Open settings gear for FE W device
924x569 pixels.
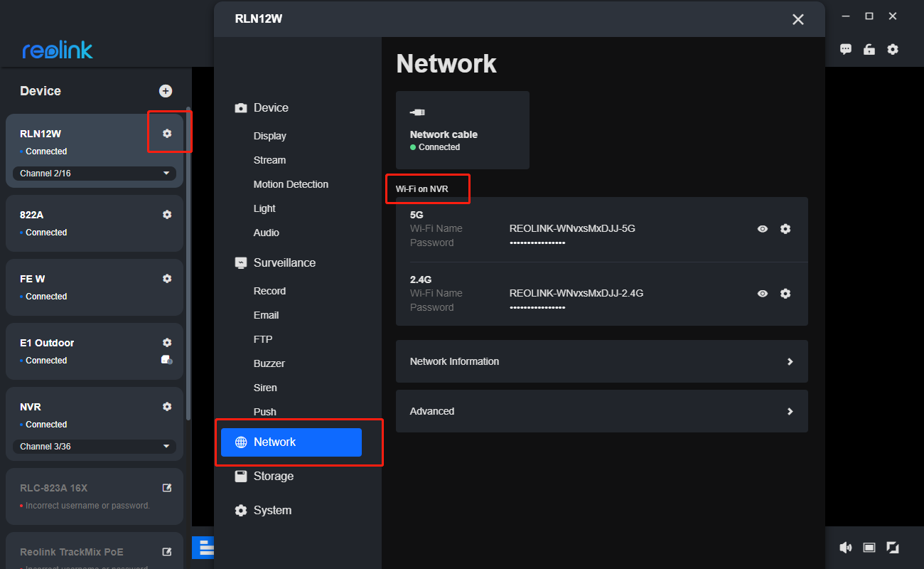pyautogui.click(x=167, y=279)
